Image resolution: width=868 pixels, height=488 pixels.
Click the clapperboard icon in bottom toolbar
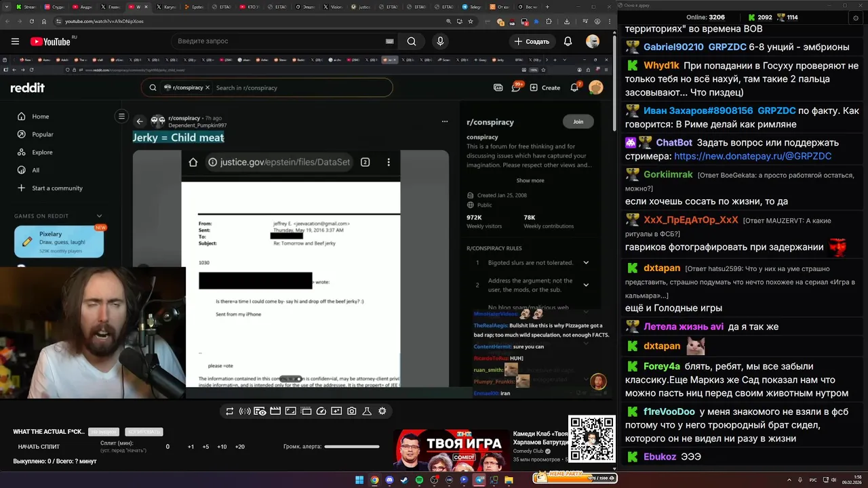(275, 411)
